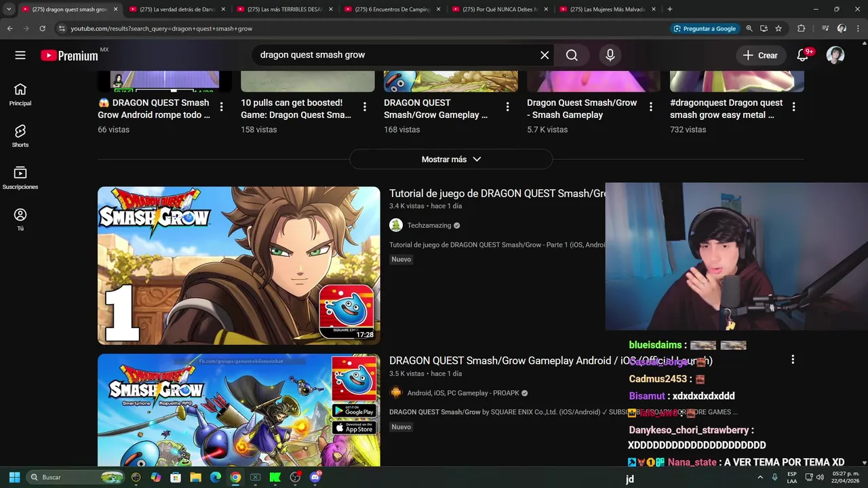Reload the page
Viewport: 868px width, 488px height.
click(42, 28)
